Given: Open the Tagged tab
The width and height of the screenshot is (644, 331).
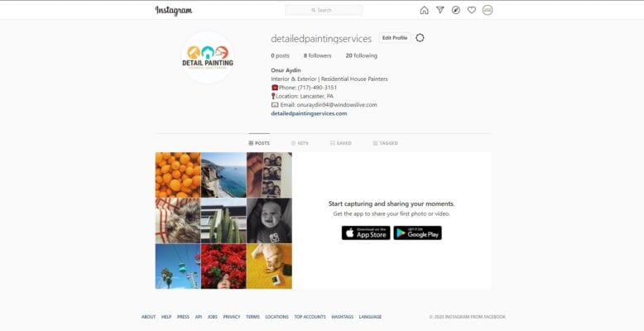Looking at the screenshot, I should pos(385,143).
